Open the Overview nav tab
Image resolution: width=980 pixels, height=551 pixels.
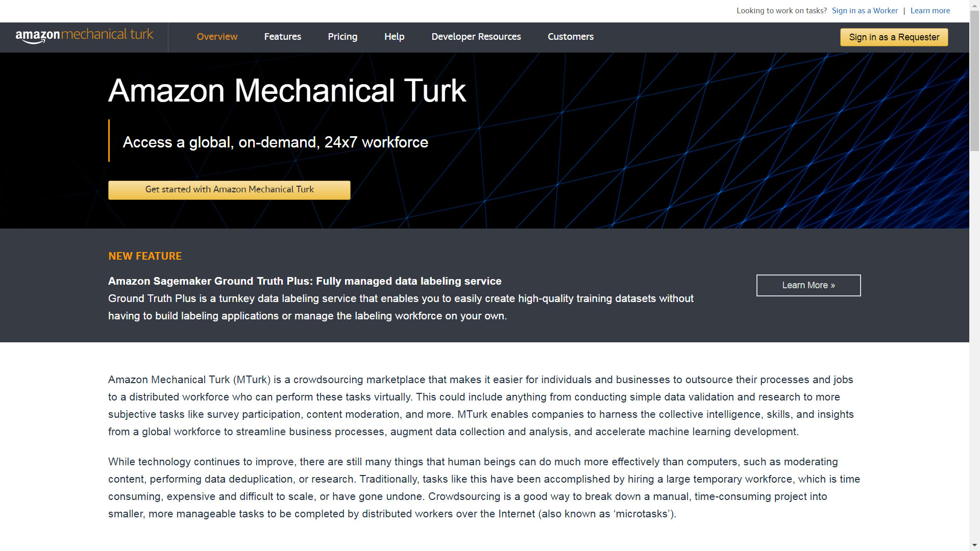coord(217,37)
